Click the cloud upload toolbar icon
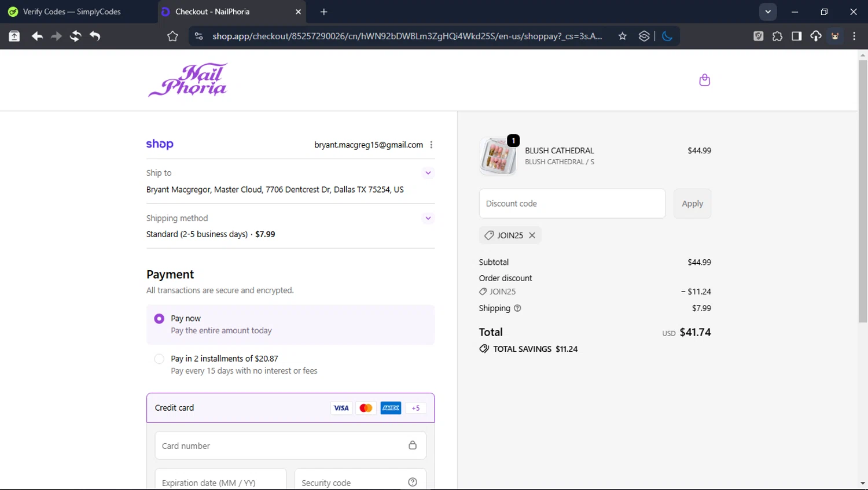 click(x=816, y=36)
